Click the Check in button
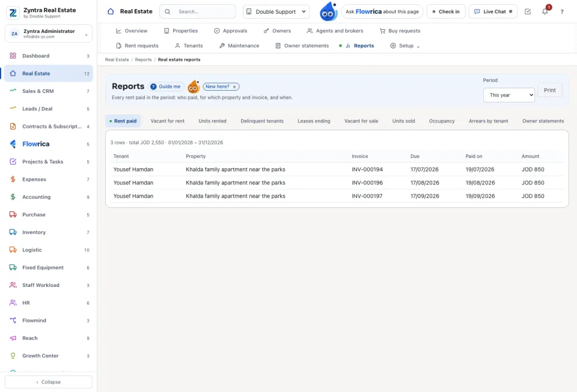Image resolution: width=577 pixels, height=392 pixels. tap(446, 12)
